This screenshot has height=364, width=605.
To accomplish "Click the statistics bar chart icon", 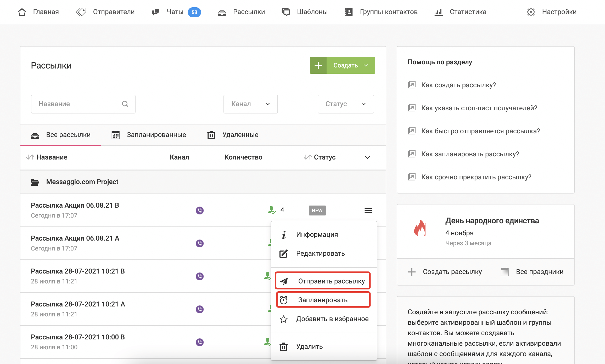I will [439, 12].
